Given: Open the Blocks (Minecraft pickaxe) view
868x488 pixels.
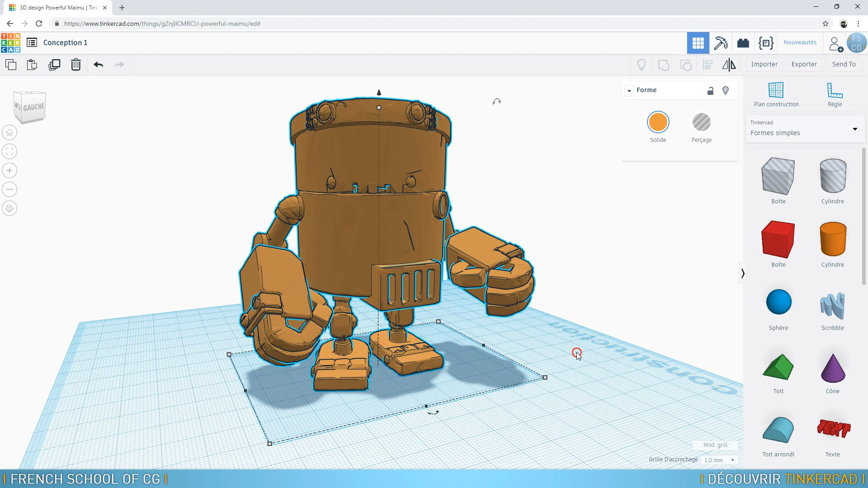Looking at the screenshot, I should (721, 43).
